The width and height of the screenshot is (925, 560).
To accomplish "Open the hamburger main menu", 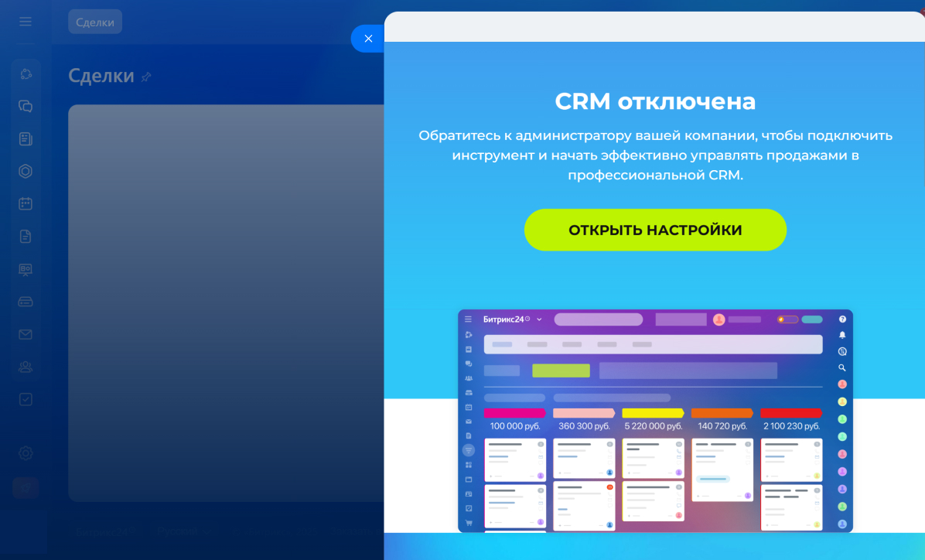I will coord(26,22).
